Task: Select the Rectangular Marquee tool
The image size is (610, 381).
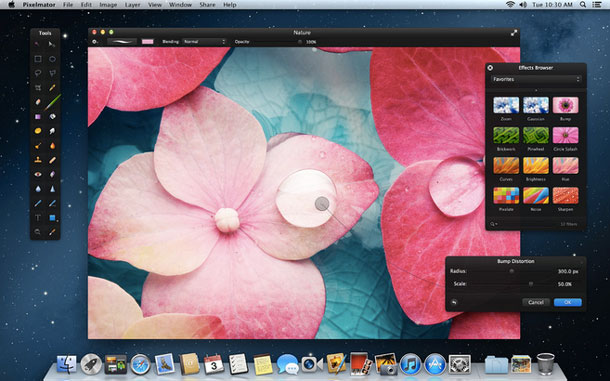Action: point(38,59)
